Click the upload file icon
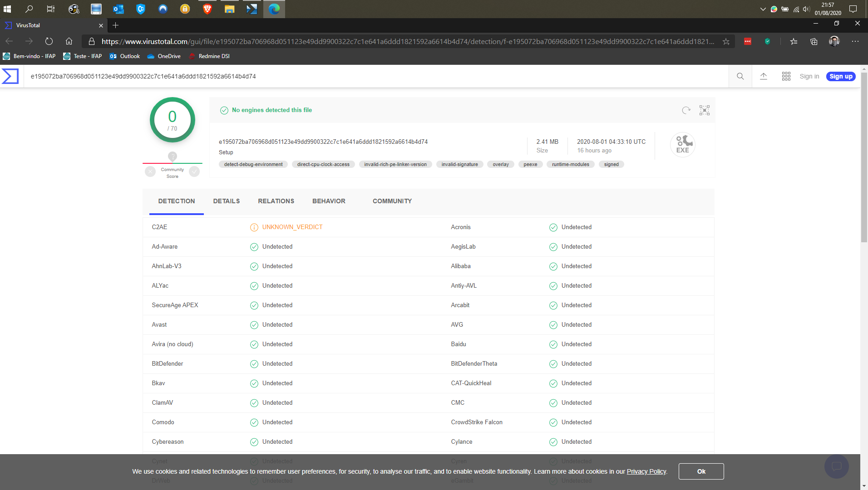Image resolution: width=868 pixels, height=490 pixels. [763, 76]
